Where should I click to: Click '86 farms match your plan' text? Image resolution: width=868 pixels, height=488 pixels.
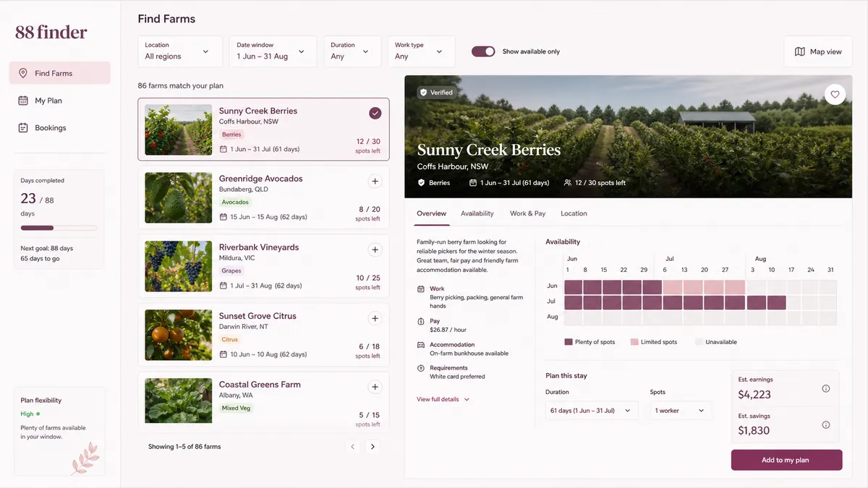pyautogui.click(x=181, y=85)
